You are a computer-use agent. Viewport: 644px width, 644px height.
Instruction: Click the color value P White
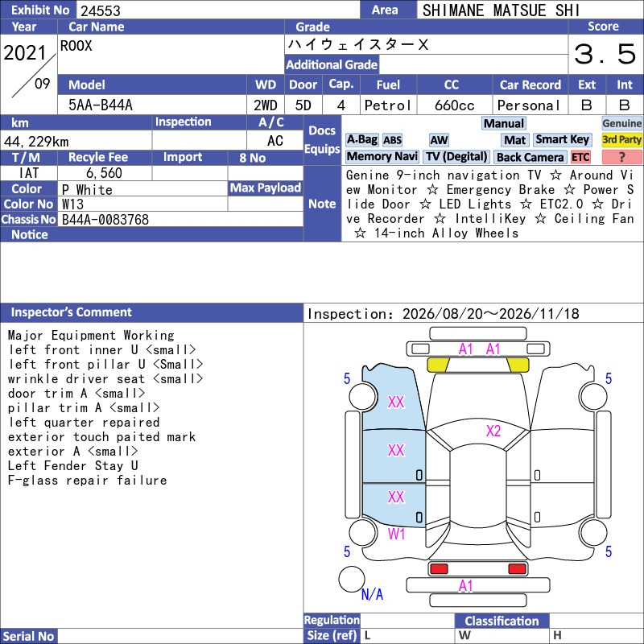[x=87, y=189]
